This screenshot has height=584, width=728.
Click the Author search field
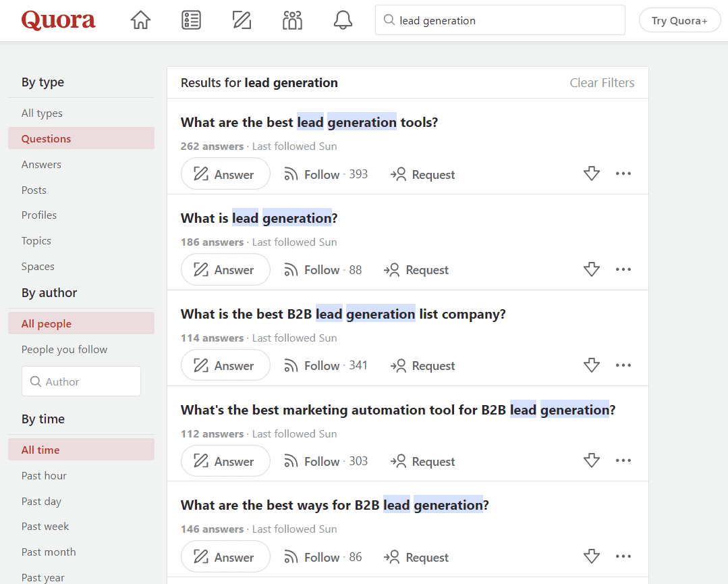(81, 381)
